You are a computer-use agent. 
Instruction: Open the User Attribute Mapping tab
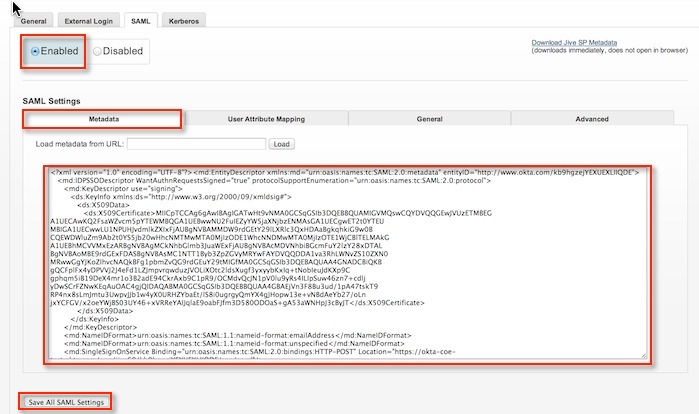coord(266,119)
